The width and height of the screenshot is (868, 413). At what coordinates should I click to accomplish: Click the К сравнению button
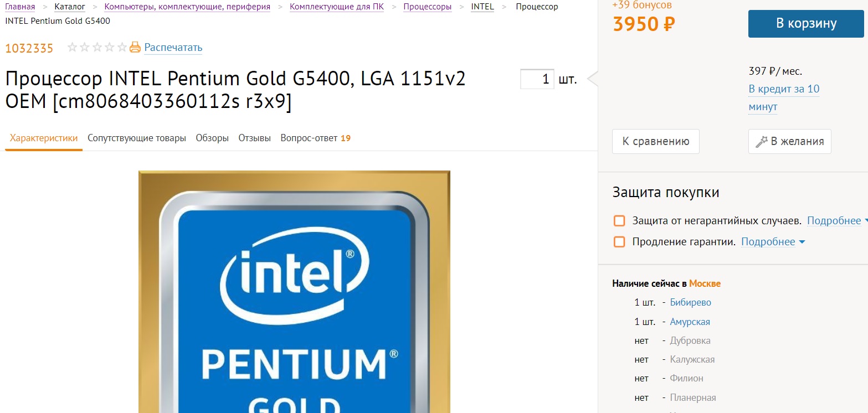(656, 141)
